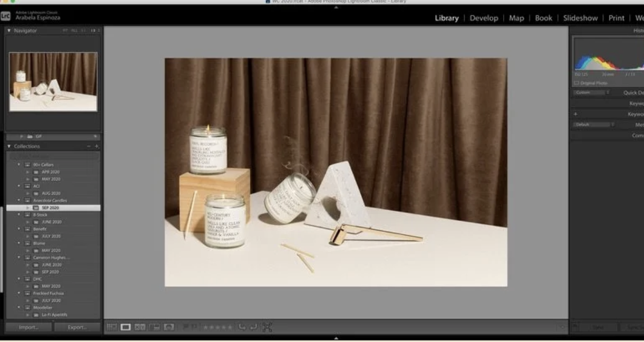Set the star rating in toolbar
Image resolution: width=644 pixels, height=342 pixels.
pos(218,327)
